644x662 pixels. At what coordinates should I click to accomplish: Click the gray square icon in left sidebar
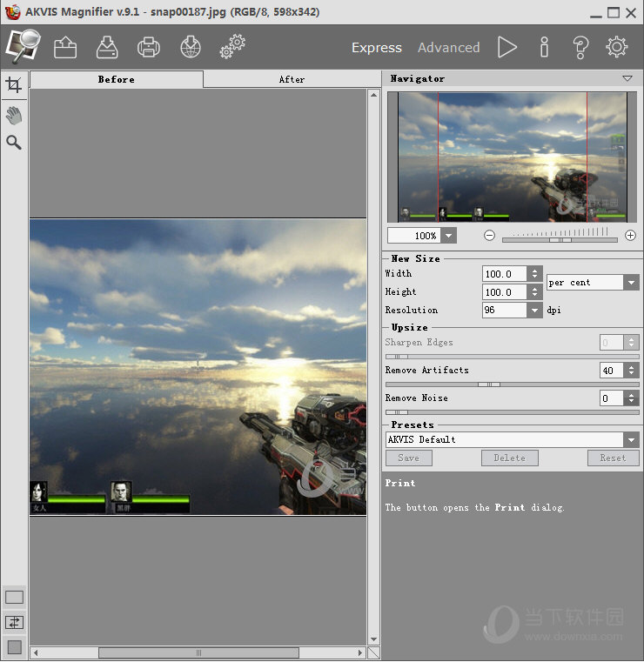click(14, 647)
